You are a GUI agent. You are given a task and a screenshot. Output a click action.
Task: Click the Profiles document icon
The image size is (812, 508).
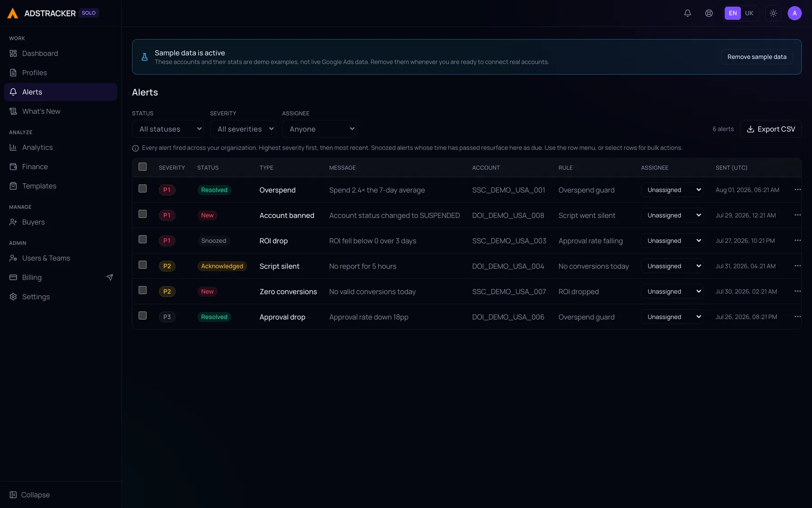point(13,73)
